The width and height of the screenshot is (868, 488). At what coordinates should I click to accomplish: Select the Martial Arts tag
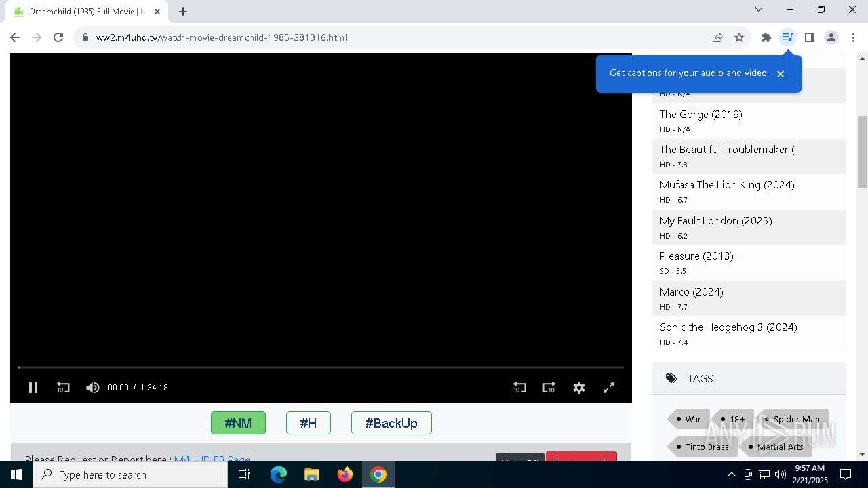pos(776,447)
